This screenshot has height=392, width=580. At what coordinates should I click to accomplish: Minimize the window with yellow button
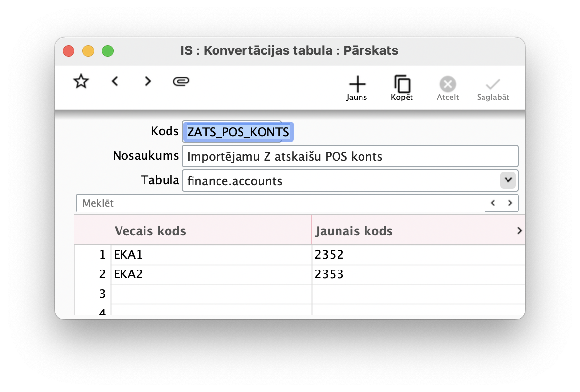pyautogui.click(x=88, y=50)
